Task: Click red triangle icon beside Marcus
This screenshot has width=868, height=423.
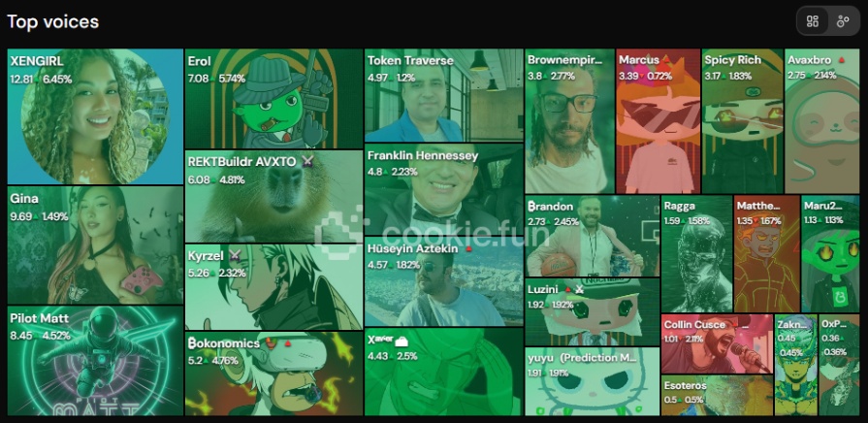Action: pos(666,59)
